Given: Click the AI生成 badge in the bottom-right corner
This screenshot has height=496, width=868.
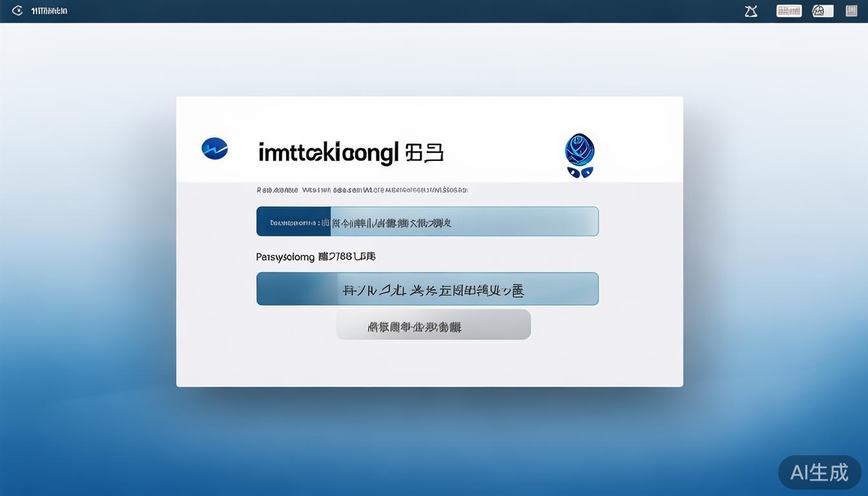Looking at the screenshot, I should coord(819,472).
